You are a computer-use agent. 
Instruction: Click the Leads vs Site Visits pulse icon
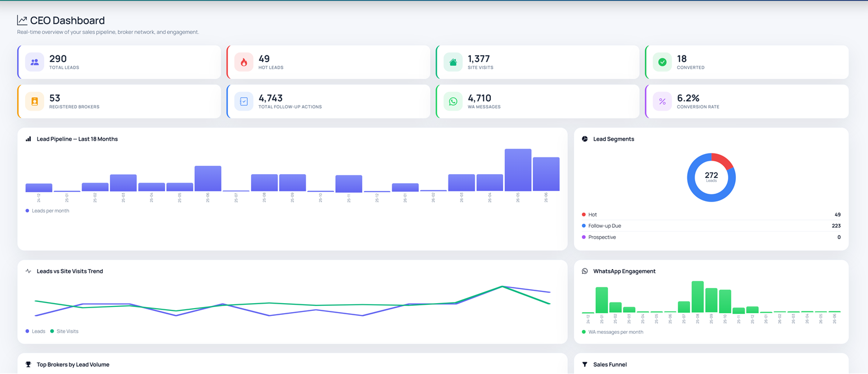(28, 271)
